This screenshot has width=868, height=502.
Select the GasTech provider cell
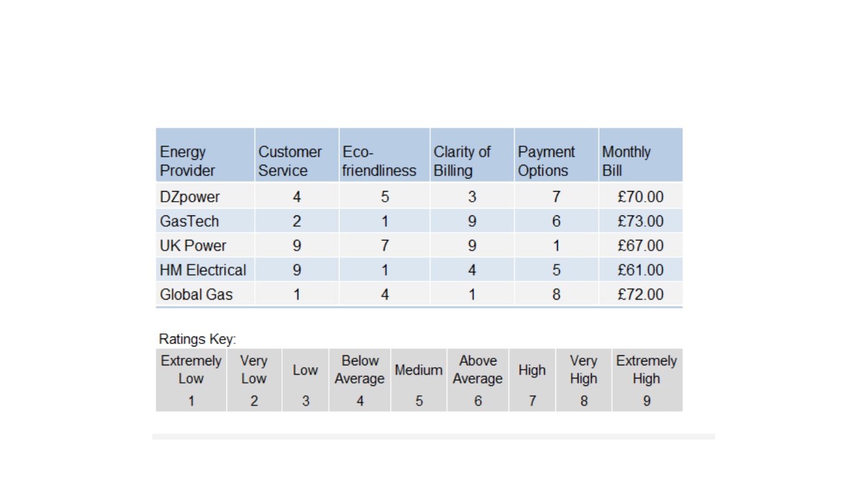pos(205,221)
